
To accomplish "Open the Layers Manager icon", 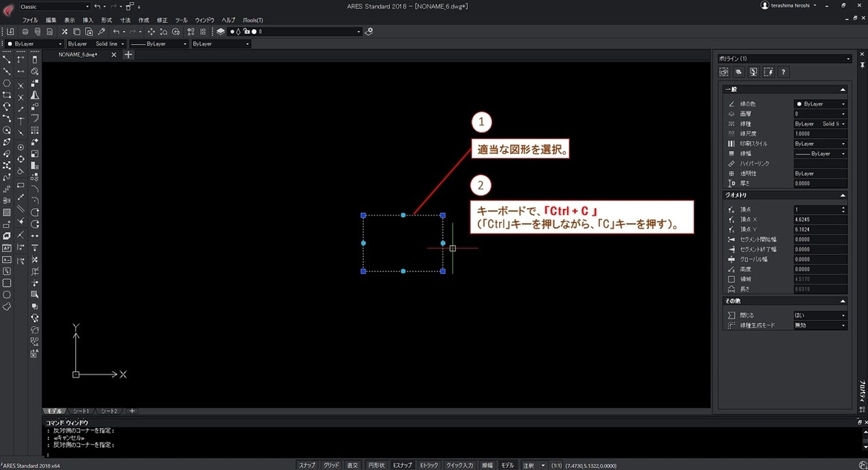I will point(221,32).
